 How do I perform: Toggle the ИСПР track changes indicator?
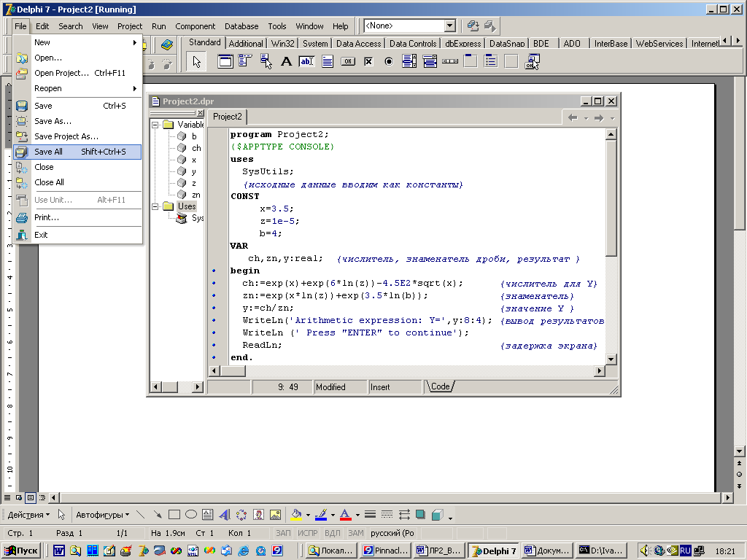point(308,533)
